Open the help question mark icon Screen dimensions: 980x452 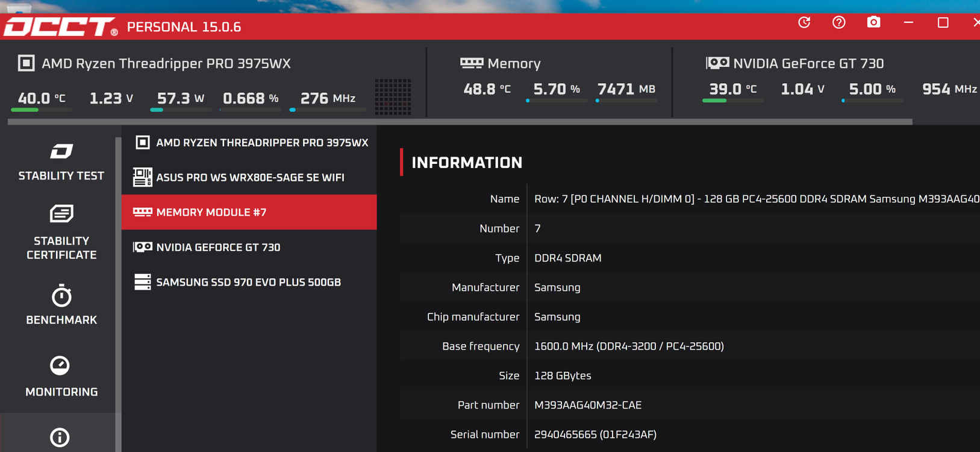pyautogui.click(x=838, y=23)
